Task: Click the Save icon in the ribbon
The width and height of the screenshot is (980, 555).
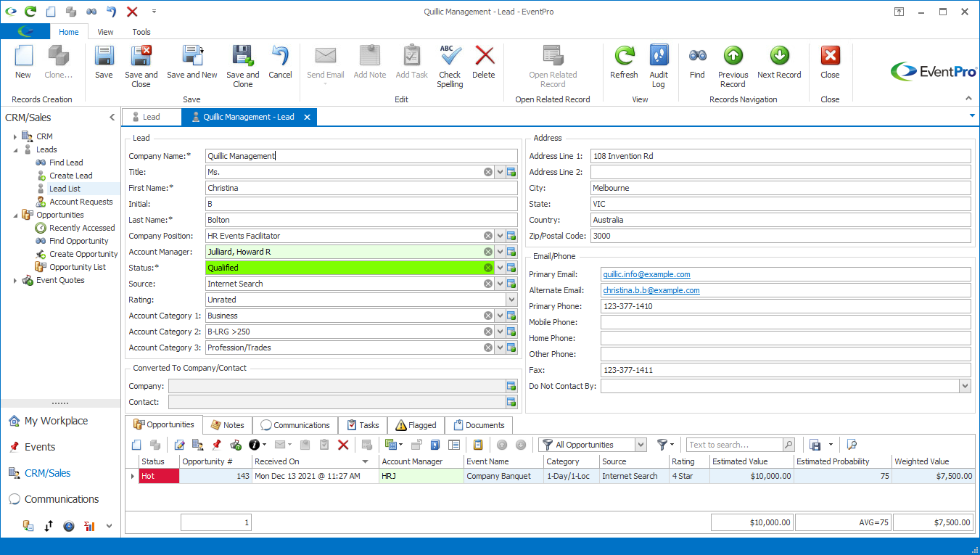Action: tap(104, 57)
